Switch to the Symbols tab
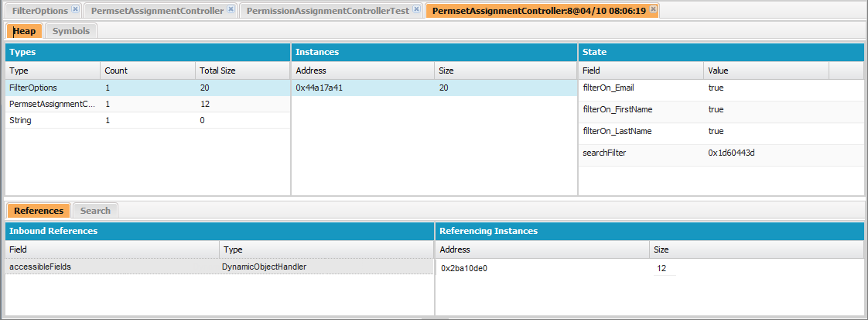 (x=71, y=31)
